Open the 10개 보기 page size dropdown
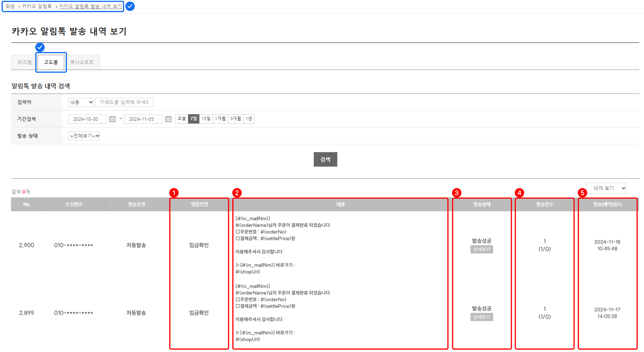This screenshot has width=644, height=352. point(606,188)
